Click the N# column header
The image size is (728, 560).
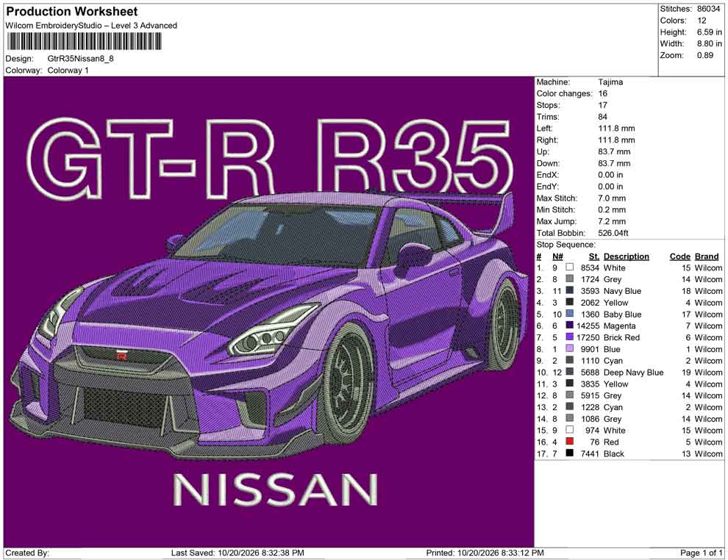click(x=557, y=256)
